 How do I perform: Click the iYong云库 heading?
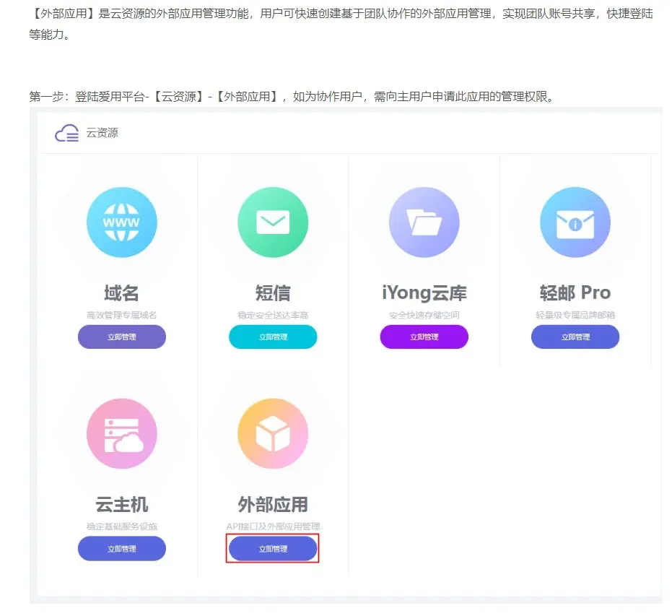point(424,293)
